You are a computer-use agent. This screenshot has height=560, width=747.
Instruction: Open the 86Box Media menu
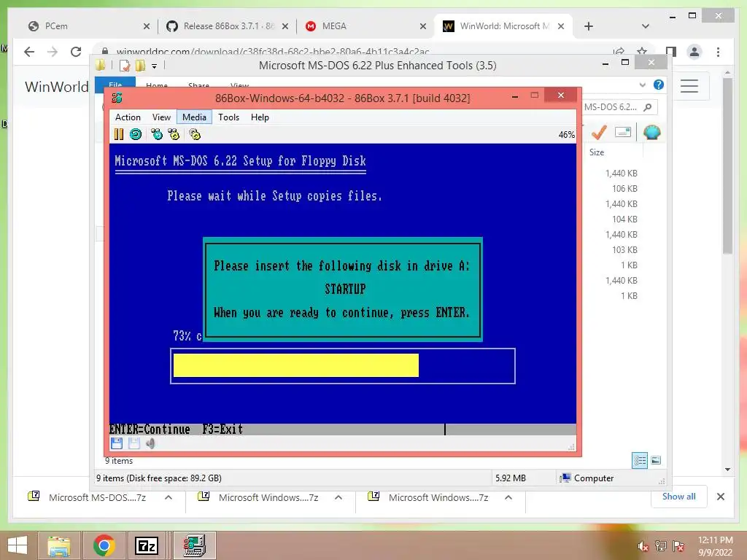click(x=194, y=117)
